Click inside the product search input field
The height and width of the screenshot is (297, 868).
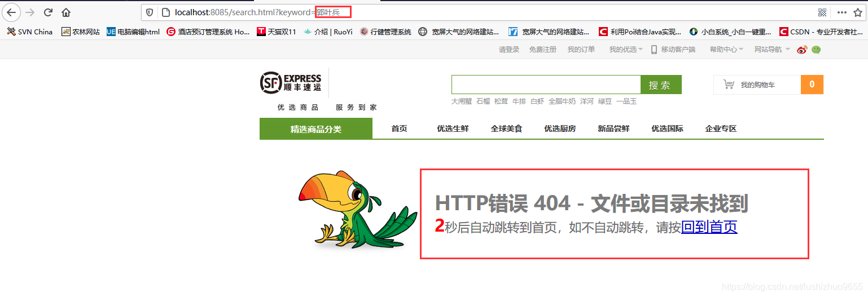(546, 85)
